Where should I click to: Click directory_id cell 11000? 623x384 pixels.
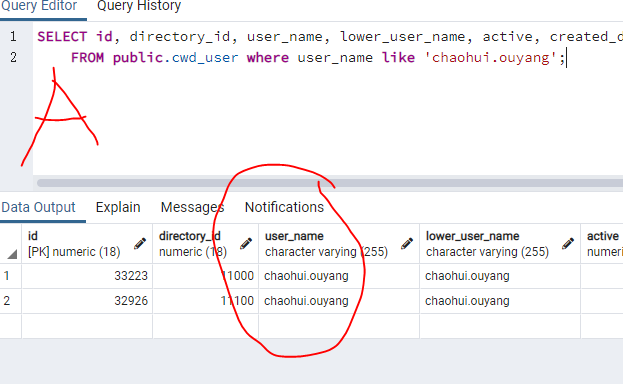coord(205,276)
